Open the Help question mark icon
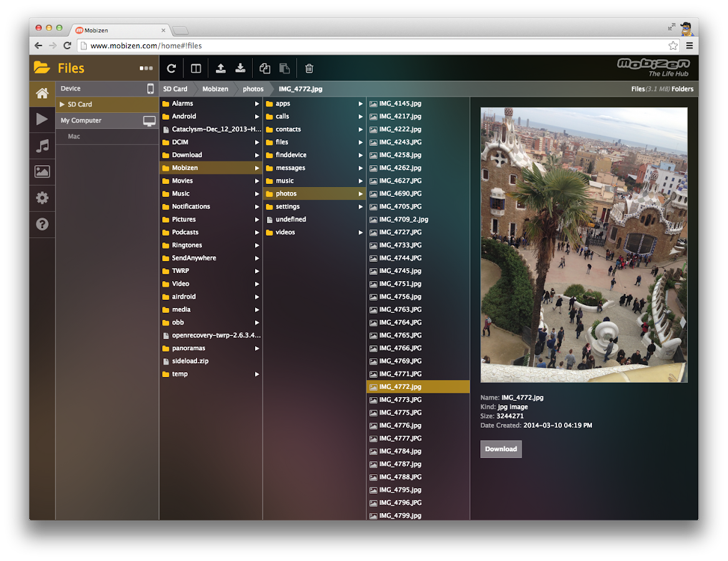 (x=42, y=224)
